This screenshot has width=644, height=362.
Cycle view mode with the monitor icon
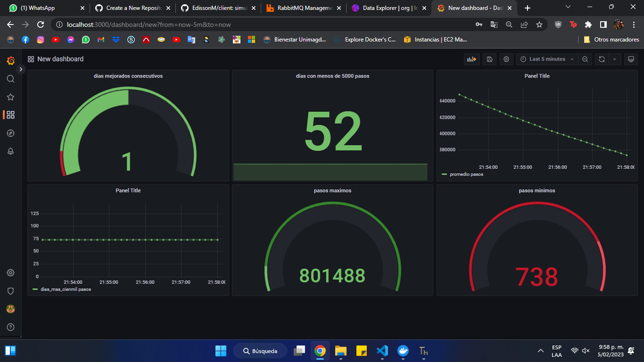click(630, 59)
